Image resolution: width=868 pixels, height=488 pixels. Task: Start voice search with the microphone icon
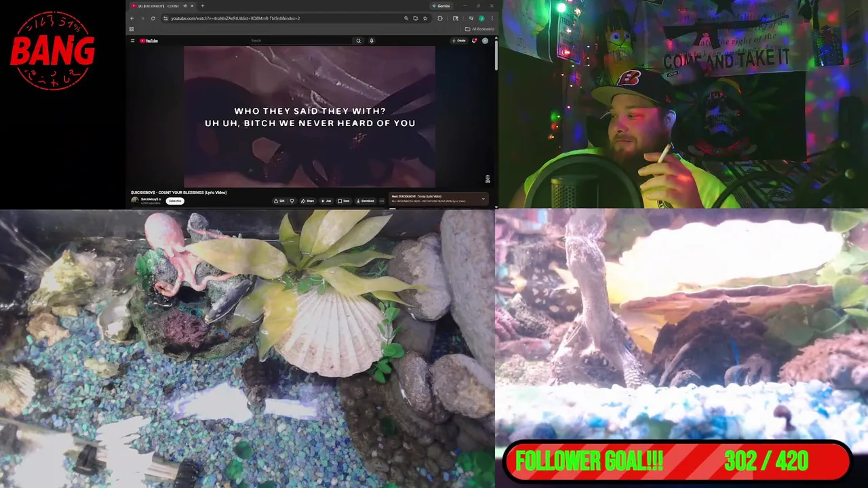[372, 41]
